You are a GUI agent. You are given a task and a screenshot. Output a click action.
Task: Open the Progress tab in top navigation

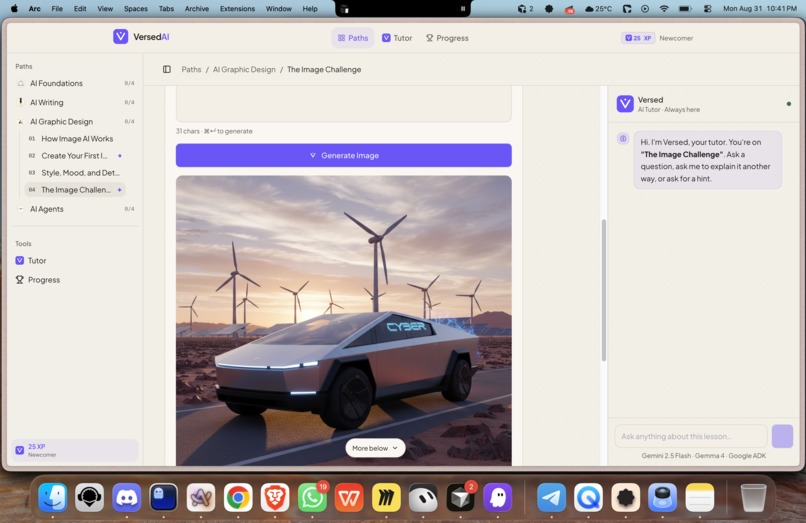click(x=447, y=38)
